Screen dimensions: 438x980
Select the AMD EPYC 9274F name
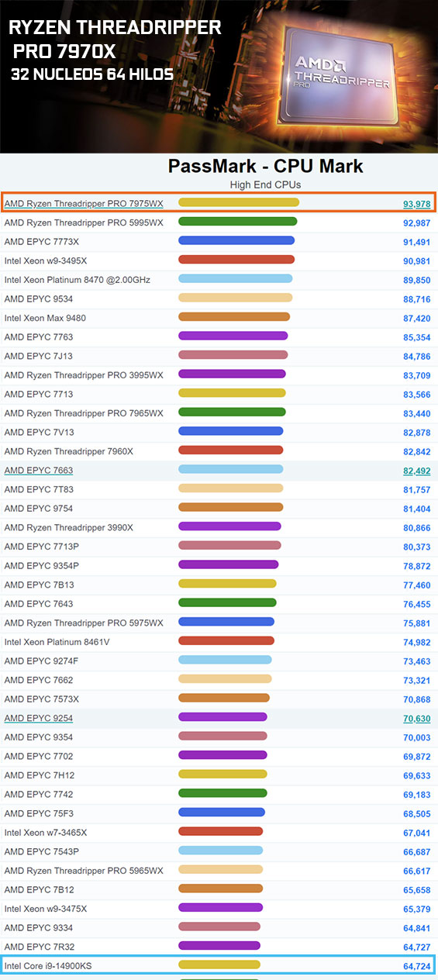42,661
